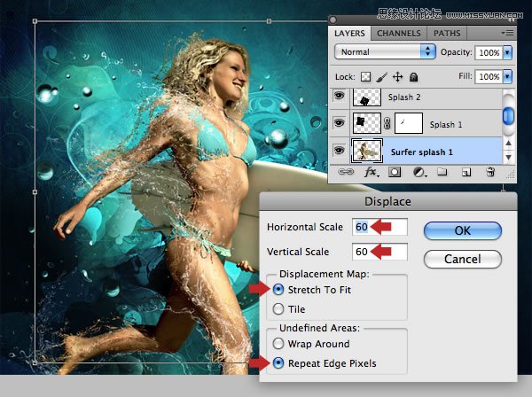Create a new layer icon
532x397 pixels.
click(x=466, y=173)
